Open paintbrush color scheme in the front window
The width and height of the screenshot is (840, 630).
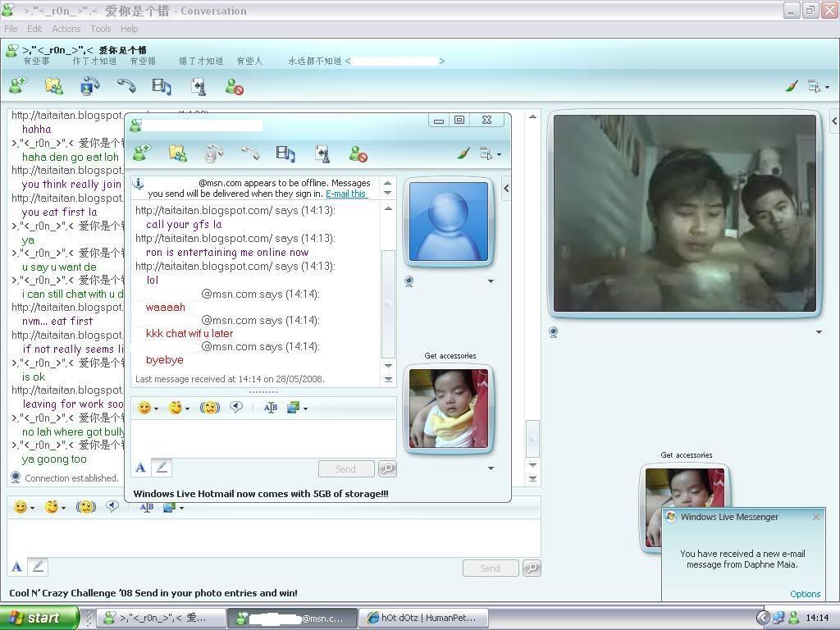[464, 153]
